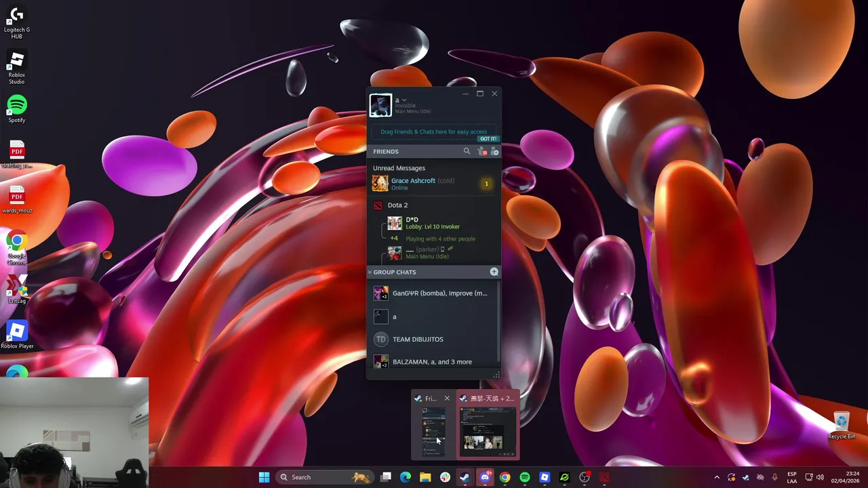868x488 pixels.
Task: Click the Friends window taskbar preview thumbnail
Action: coord(433,431)
